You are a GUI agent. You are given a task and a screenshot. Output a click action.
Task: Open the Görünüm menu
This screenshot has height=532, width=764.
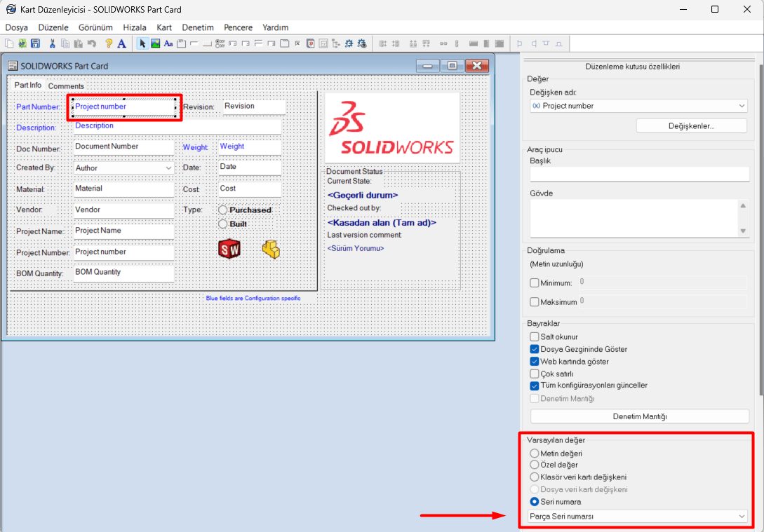tap(95, 27)
